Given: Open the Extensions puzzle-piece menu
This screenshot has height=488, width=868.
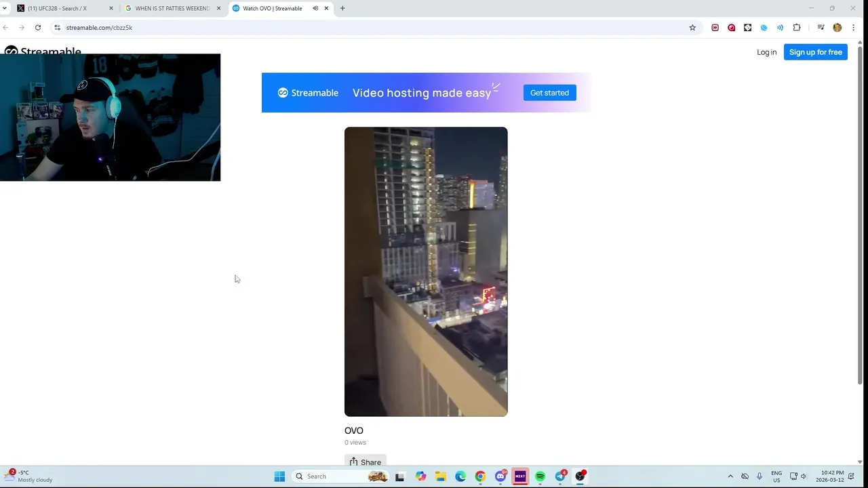Looking at the screenshot, I should (797, 28).
